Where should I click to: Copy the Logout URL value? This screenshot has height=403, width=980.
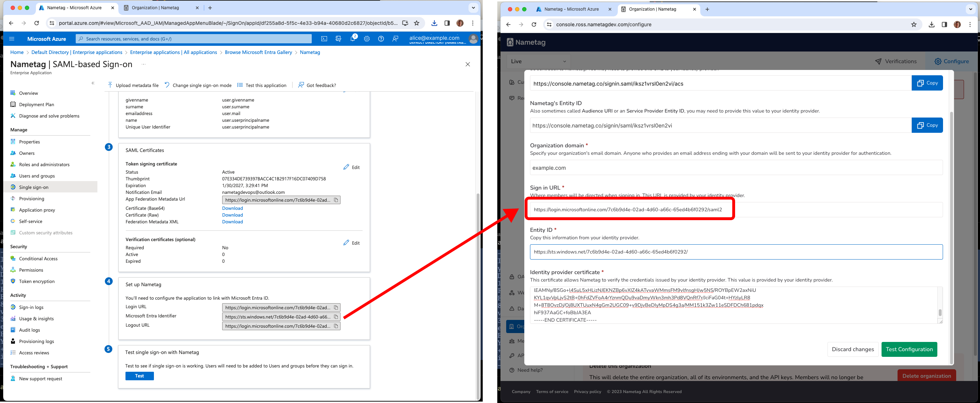click(x=336, y=326)
